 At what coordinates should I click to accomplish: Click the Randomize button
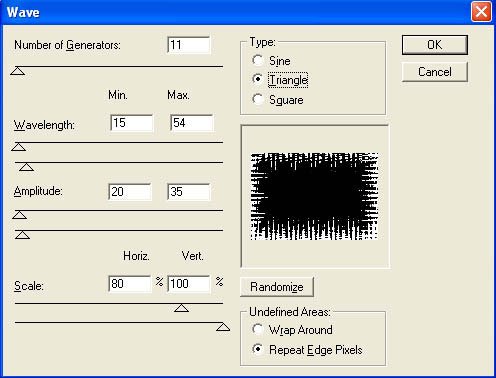click(x=277, y=287)
